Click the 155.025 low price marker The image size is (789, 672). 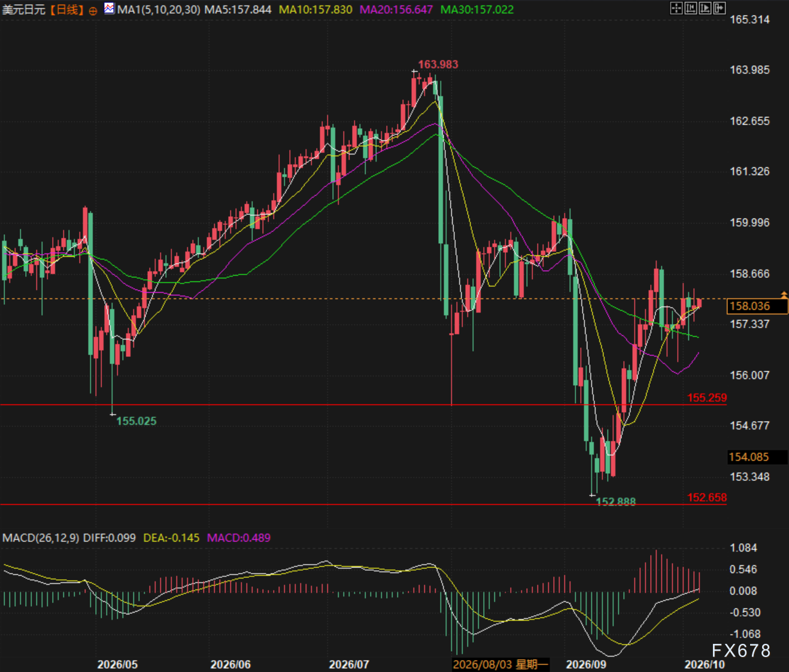pyautogui.click(x=136, y=421)
